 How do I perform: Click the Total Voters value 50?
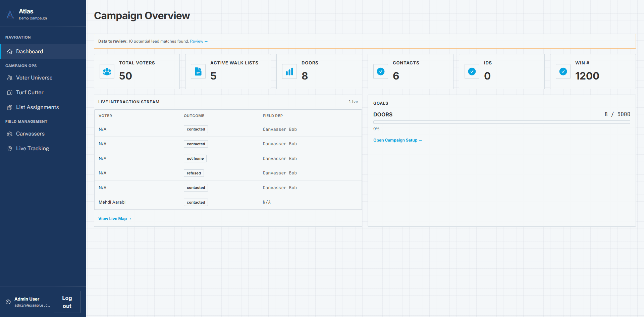point(125,76)
